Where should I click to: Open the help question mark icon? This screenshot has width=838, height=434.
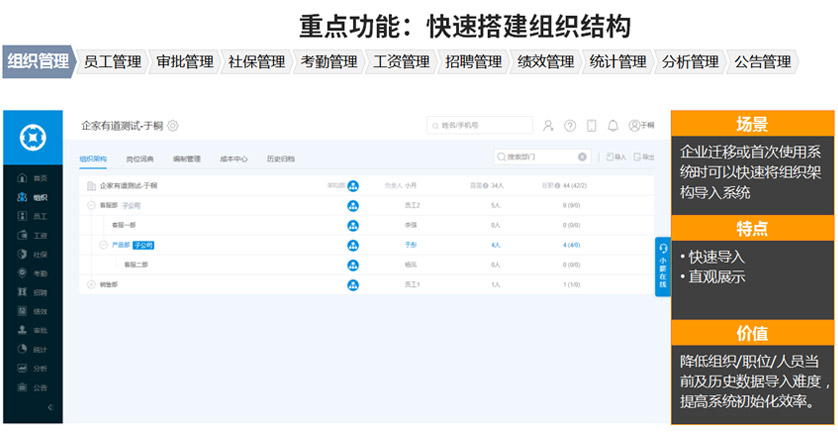[570, 126]
